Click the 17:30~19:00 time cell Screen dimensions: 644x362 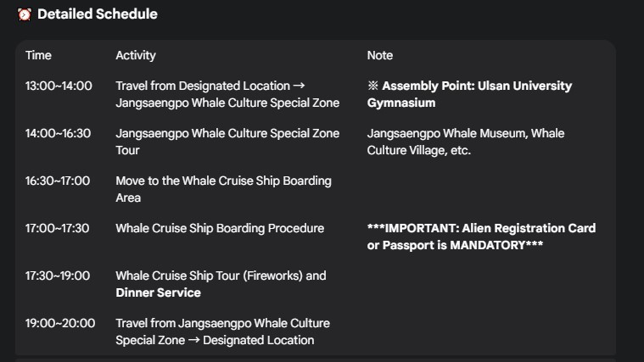point(57,276)
